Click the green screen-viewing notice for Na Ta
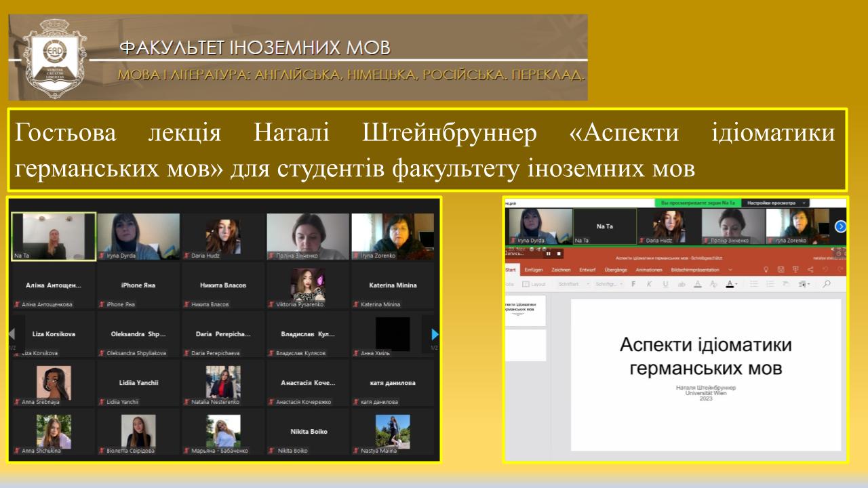The image size is (868, 488). pyautogui.click(x=698, y=203)
